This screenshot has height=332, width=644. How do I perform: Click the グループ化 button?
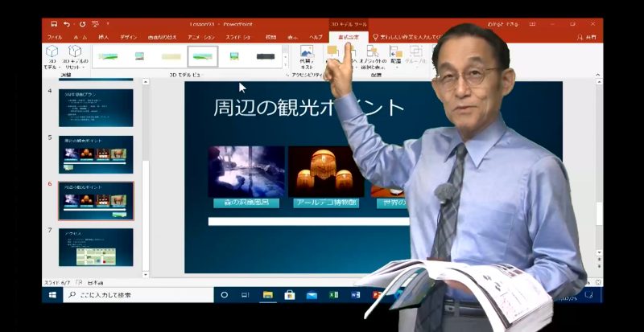click(415, 57)
